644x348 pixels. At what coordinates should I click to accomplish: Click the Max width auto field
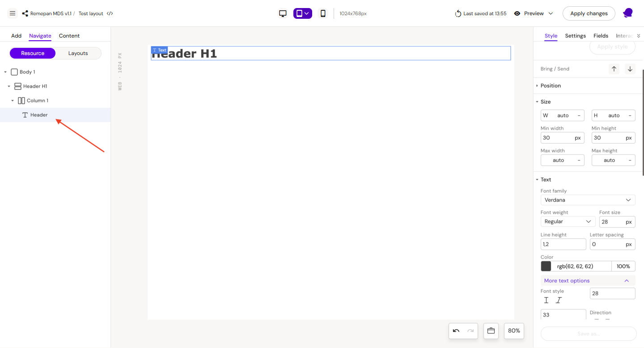(563, 160)
